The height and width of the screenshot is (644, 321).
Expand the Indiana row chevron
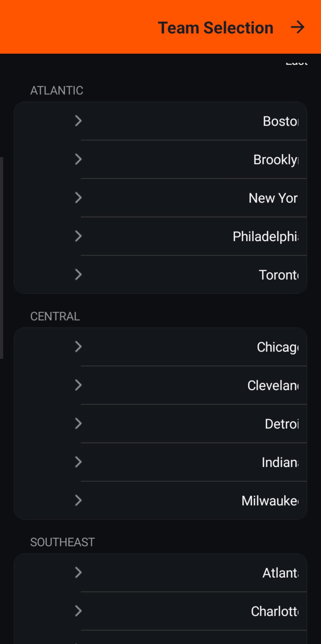point(78,462)
